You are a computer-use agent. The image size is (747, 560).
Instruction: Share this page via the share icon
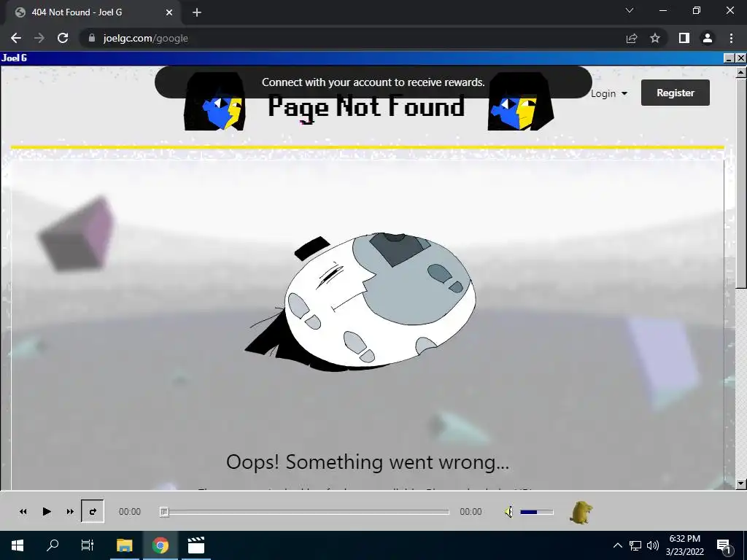click(x=632, y=38)
